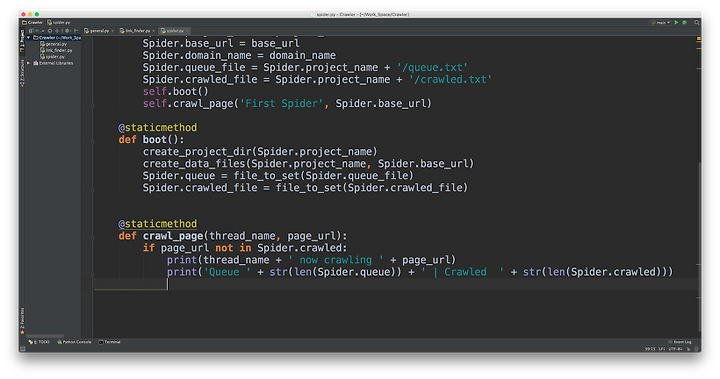This screenshot has height=379, width=720.
Task: Start debugging with the green bug icon
Action: tap(685, 22)
